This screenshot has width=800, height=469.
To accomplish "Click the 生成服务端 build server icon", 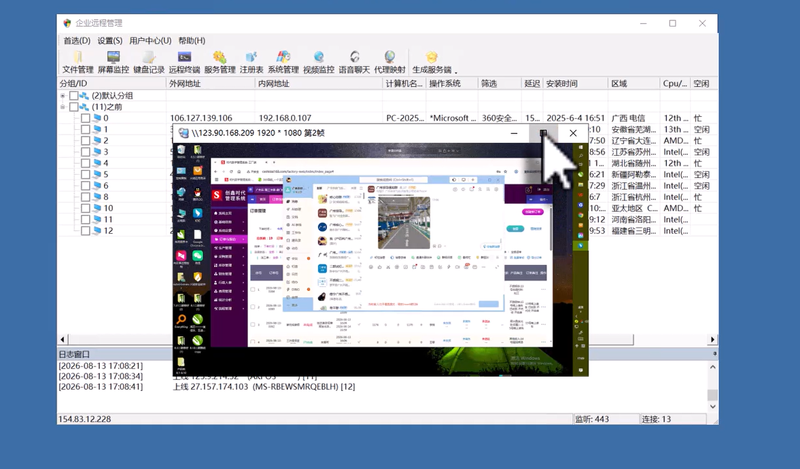I will coord(432,62).
